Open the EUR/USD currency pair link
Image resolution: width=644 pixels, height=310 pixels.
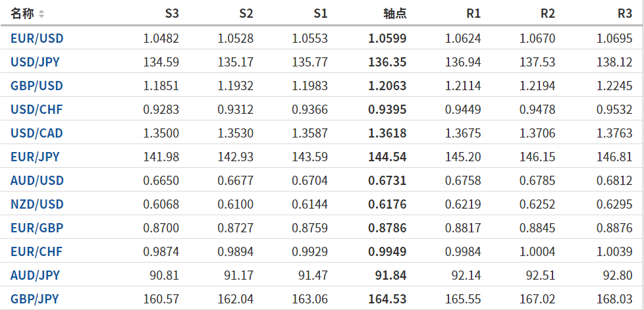pyautogui.click(x=37, y=38)
